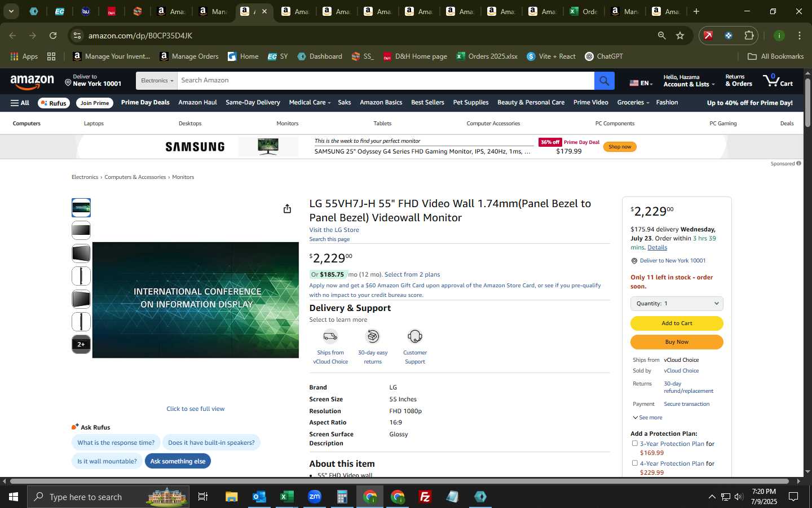Click the Amazon logo
The height and width of the screenshot is (508, 812).
pos(32,82)
